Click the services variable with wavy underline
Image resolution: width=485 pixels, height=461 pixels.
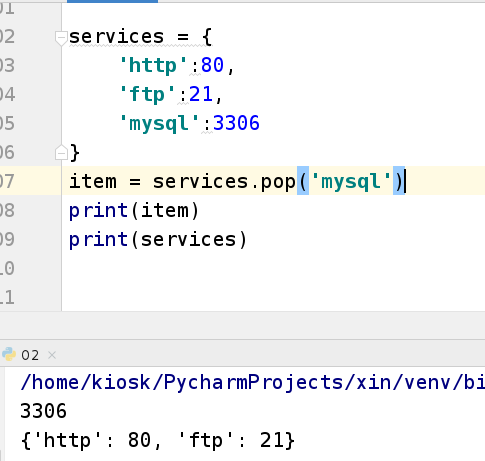117,36
